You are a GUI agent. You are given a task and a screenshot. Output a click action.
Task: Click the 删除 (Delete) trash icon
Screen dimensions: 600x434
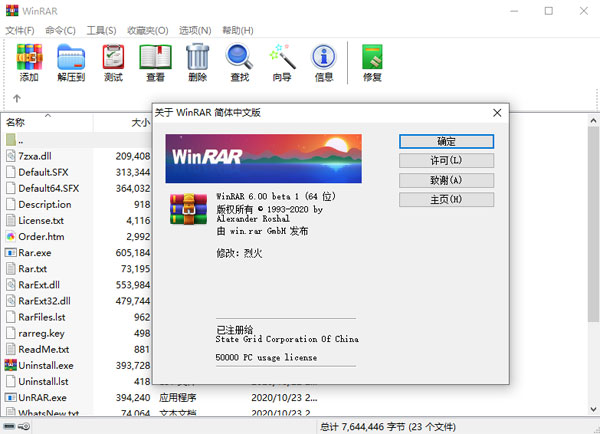pos(197,61)
